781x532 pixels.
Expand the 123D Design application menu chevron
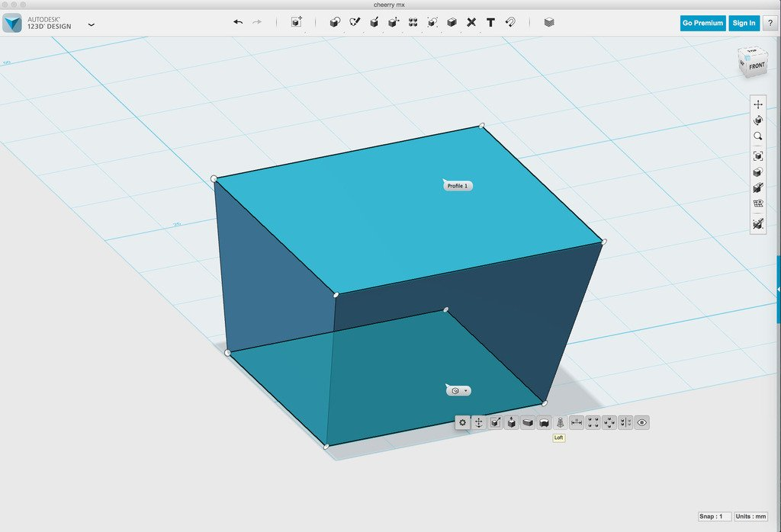coord(92,24)
